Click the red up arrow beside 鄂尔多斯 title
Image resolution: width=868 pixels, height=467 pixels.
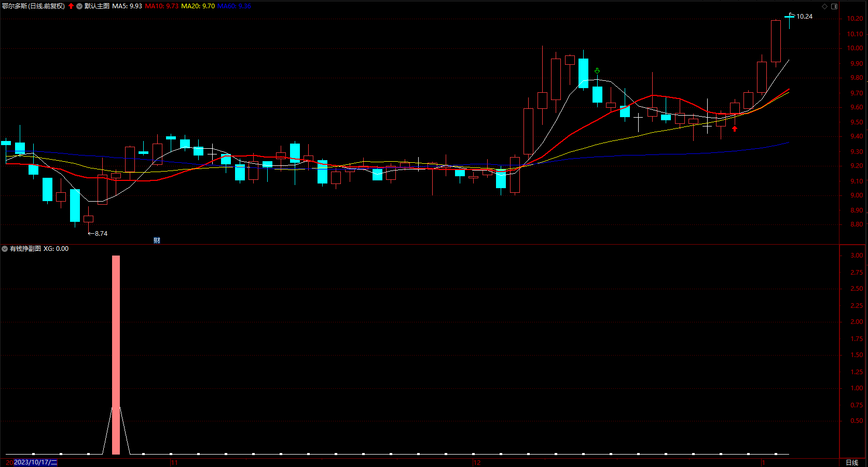click(71, 6)
